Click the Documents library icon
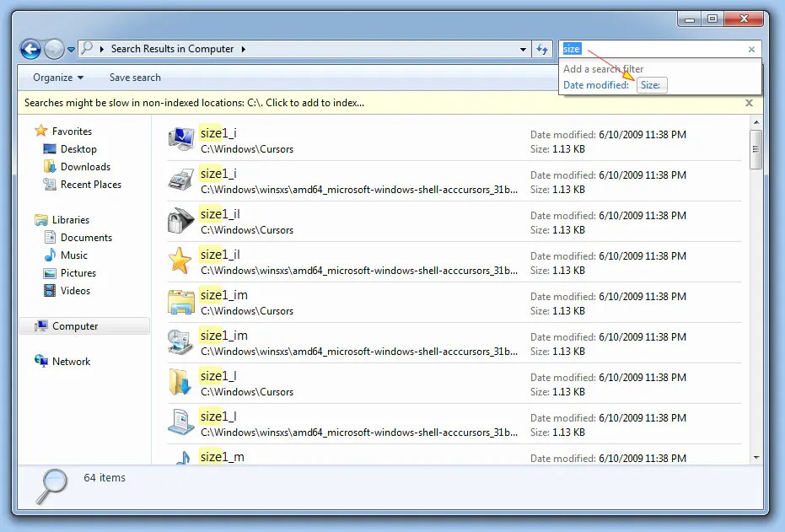 point(50,237)
